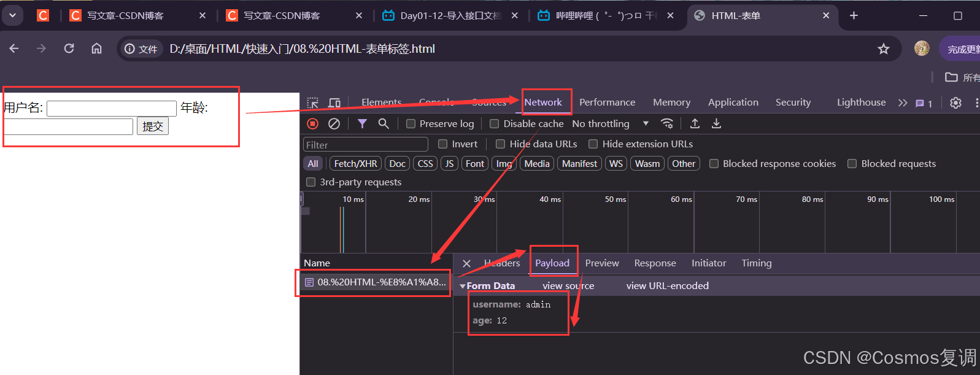Viewport: 980px width, 375px height.
Task: Open the Security tab
Action: 793,102
